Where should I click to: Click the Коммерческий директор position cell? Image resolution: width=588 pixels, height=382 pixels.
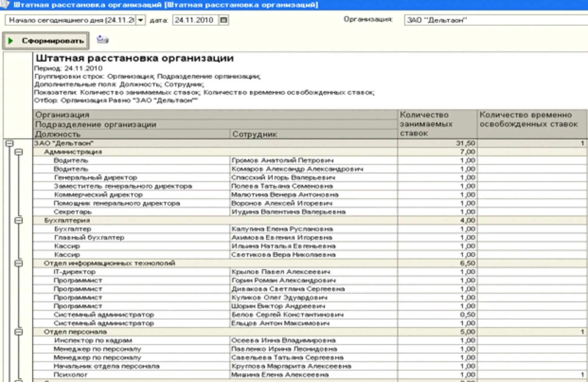131,194
